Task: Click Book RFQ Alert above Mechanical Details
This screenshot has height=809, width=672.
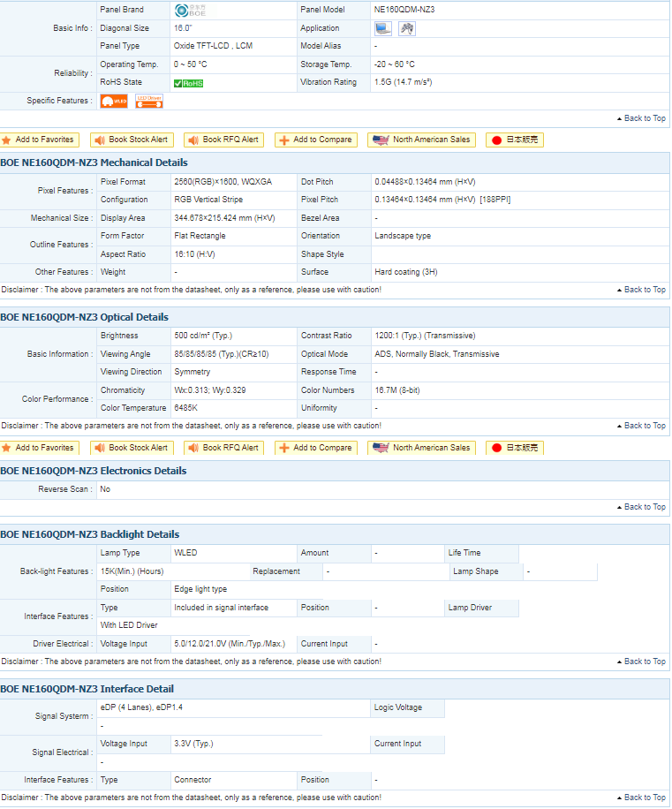Action: point(223,140)
